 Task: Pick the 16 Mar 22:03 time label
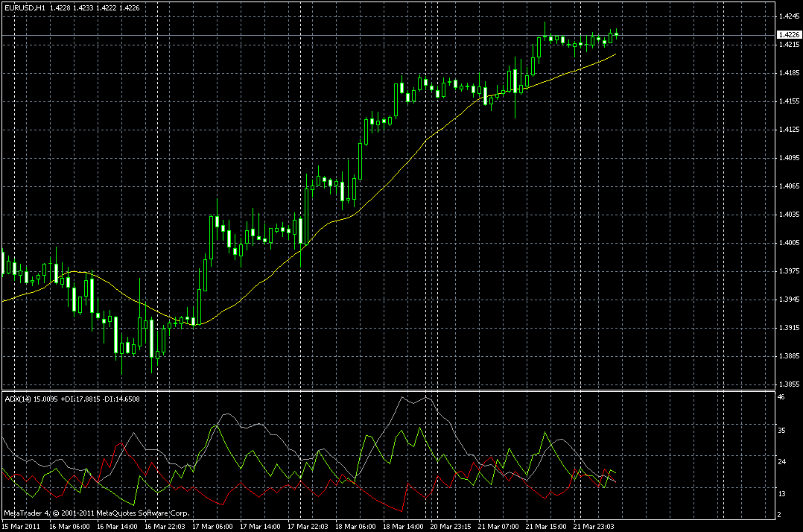[x=165, y=526]
